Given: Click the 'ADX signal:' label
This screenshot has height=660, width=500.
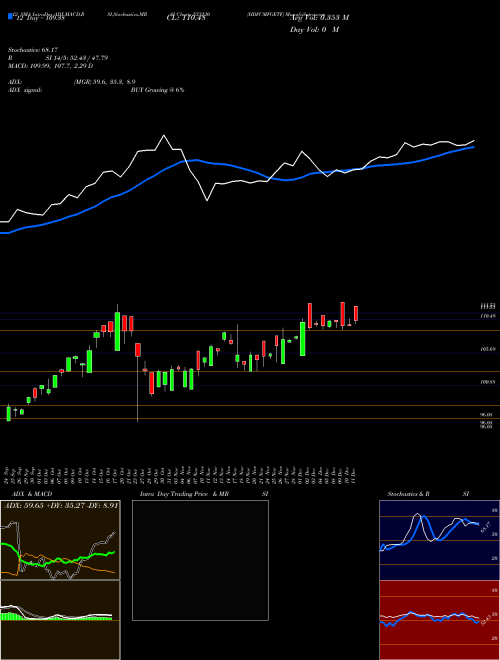Looking at the screenshot, I should coord(25,90).
